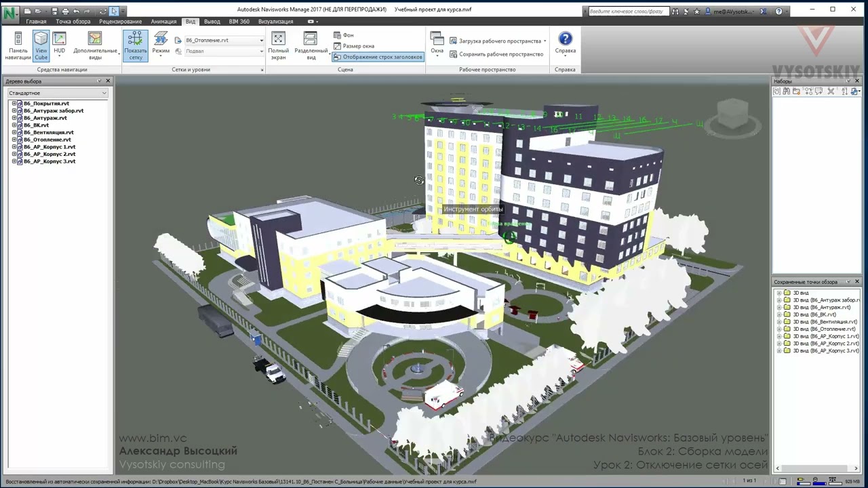The image size is (868, 488).
Task: Open the quick access toolbar customize arrow
Action: pos(123,12)
